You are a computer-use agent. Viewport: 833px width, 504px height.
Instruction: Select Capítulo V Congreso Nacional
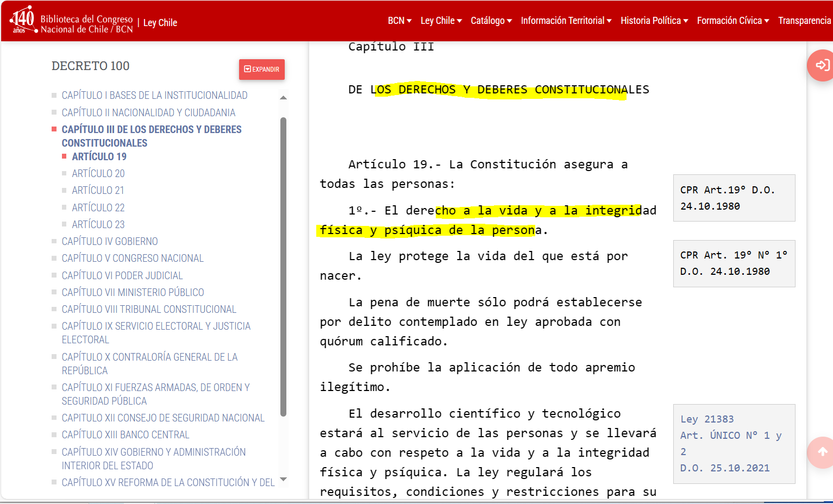click(x=133, y=258)
